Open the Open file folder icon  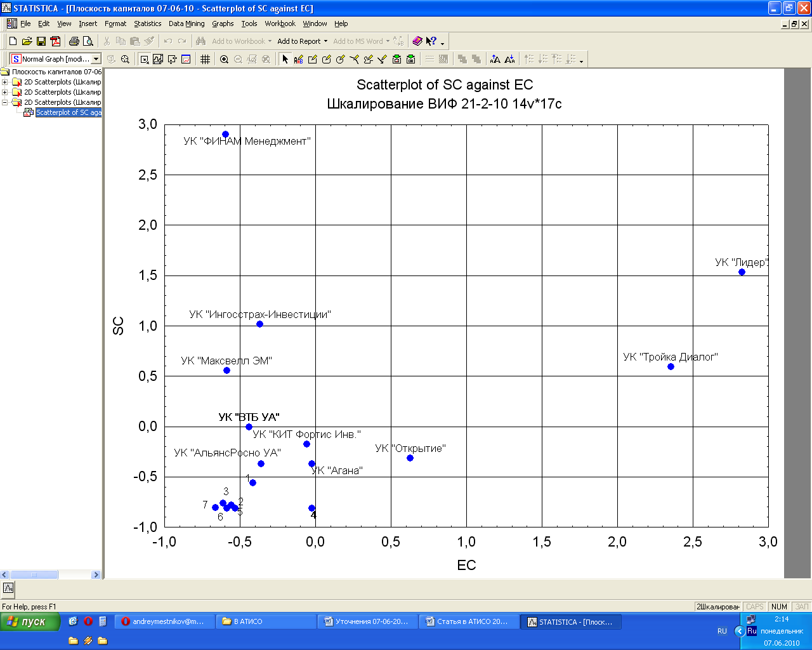point(27,41)
